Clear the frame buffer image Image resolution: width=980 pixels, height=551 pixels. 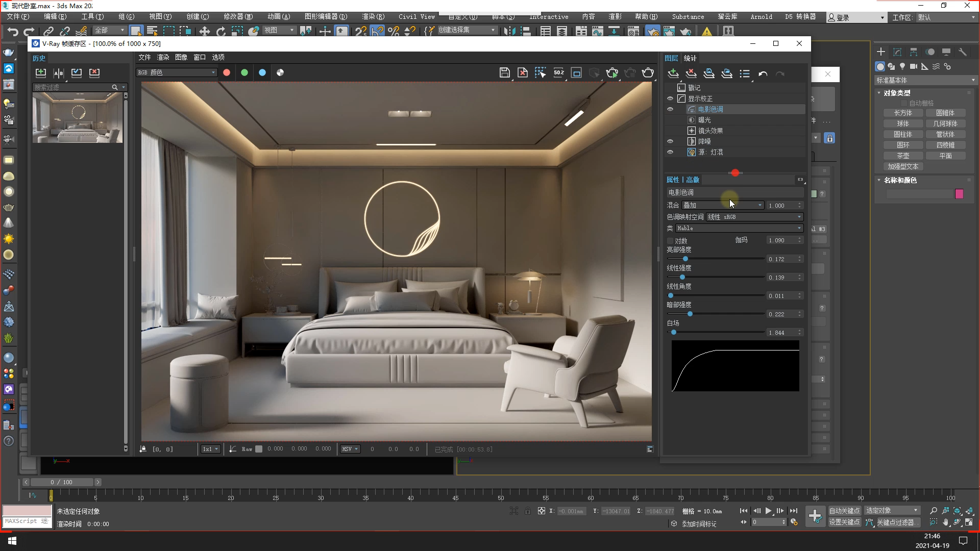pyautogui.click(x=523, y=72)
